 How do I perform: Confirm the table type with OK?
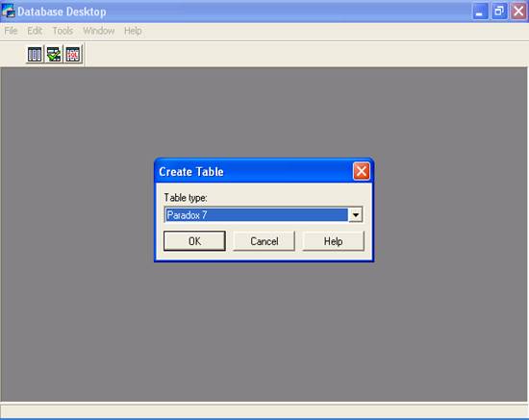(x=194, y=241)
